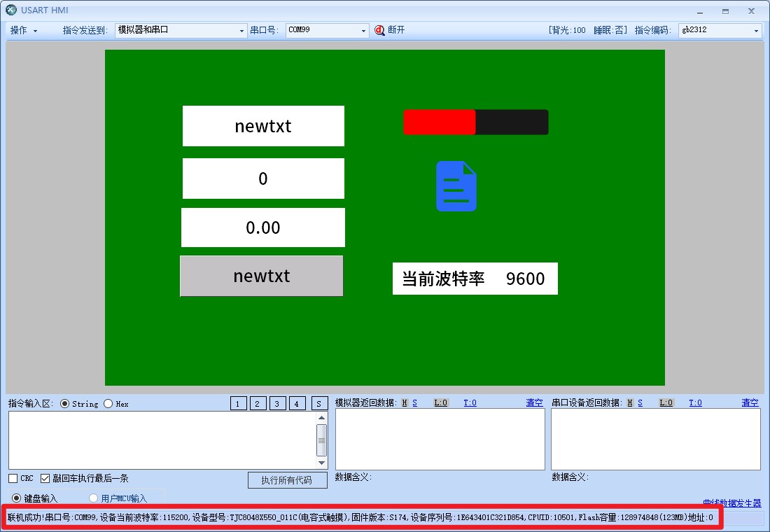Open the 操作 menu
Viewport: 770px width, 532px height.
24,31
